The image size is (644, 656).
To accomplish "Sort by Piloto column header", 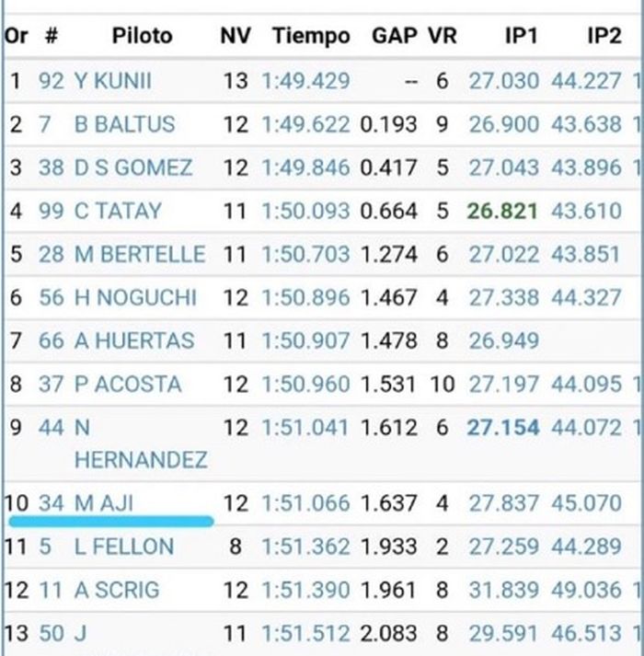I will coord(143,36).
